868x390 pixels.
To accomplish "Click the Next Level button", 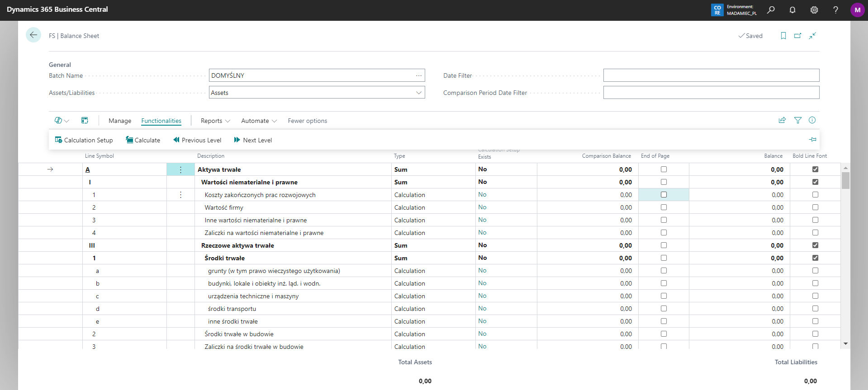I will coord(253,140).
